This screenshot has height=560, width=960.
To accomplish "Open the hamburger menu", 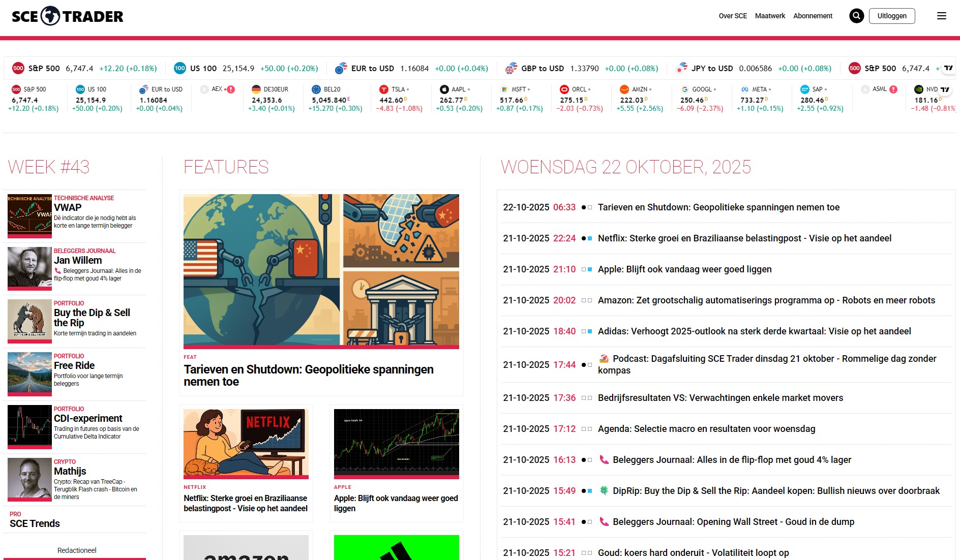I will tap(941, 16).
